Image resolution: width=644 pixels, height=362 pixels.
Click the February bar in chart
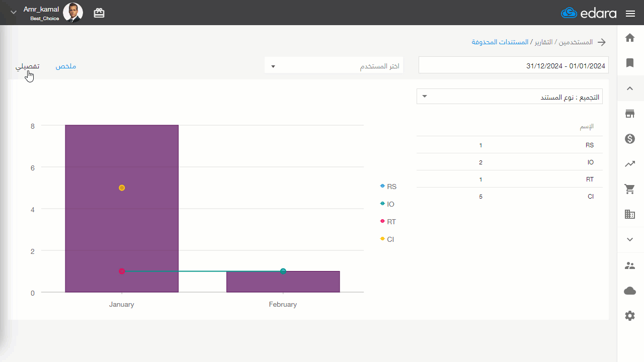tap(283, 282)
